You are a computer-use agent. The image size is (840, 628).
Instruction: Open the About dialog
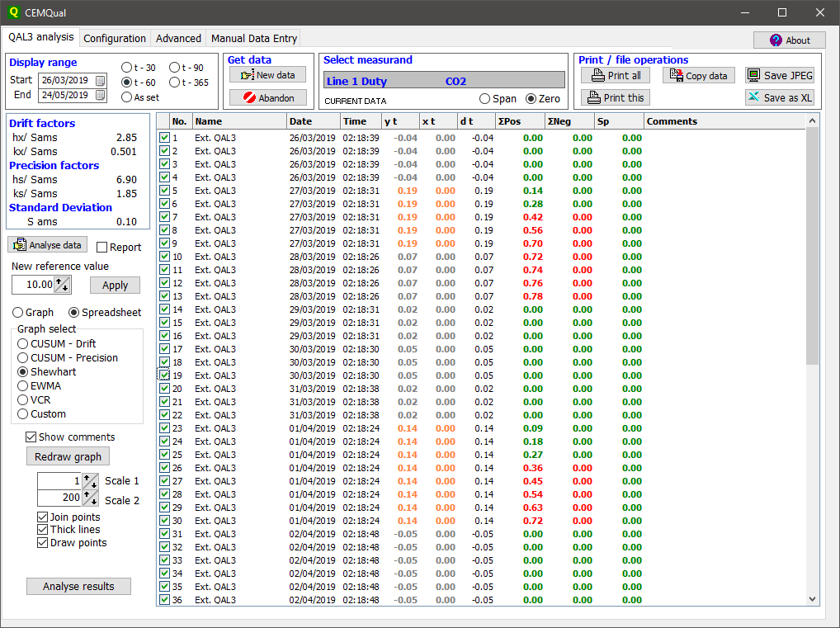(789, 40)
